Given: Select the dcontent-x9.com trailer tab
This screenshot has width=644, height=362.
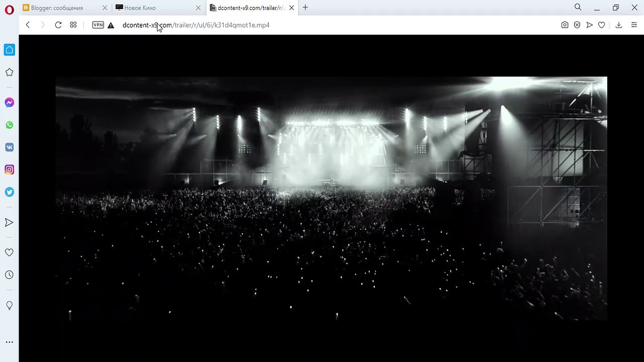Looking at the screenshot, I should coord(252,8).
